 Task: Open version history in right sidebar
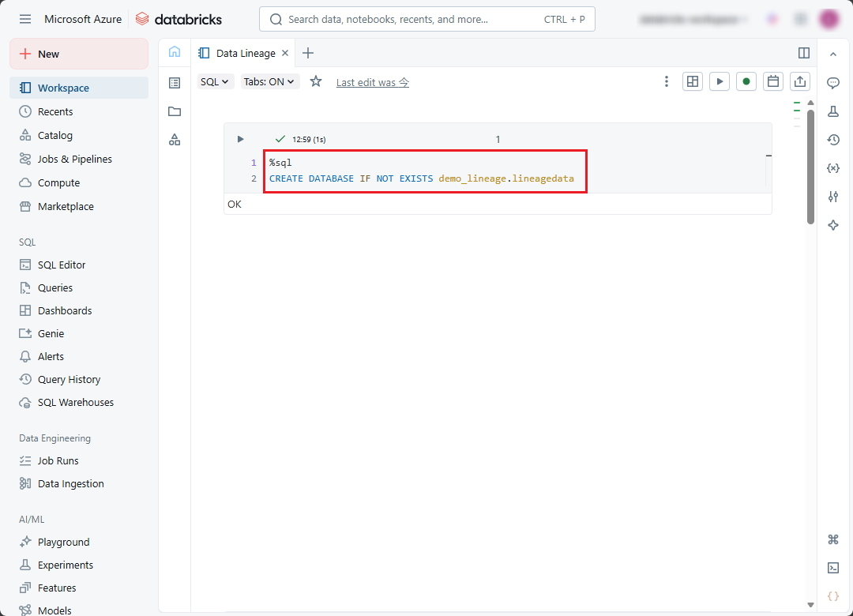point(832,140)
